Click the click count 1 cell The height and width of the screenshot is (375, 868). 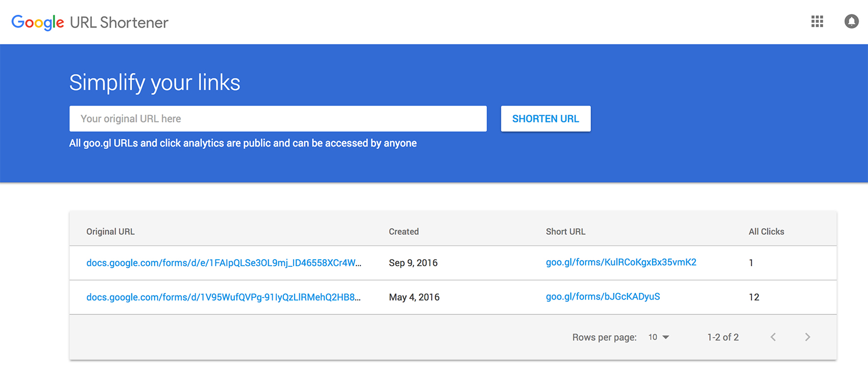pos(751,263)
